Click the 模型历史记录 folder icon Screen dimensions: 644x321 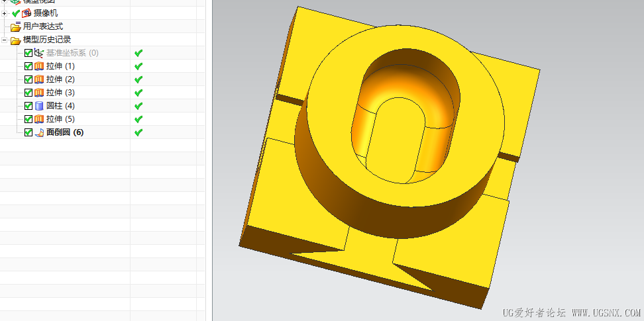point(16,40)
